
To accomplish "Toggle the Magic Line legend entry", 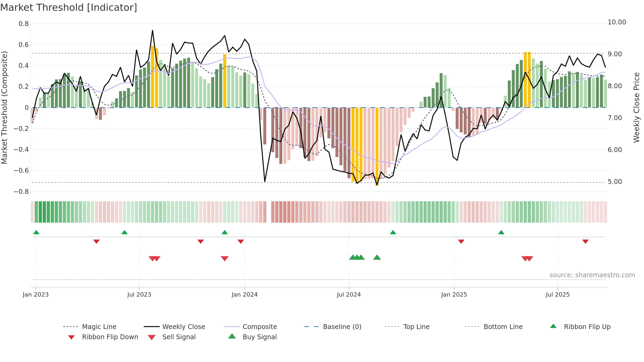I will [90, 327].
